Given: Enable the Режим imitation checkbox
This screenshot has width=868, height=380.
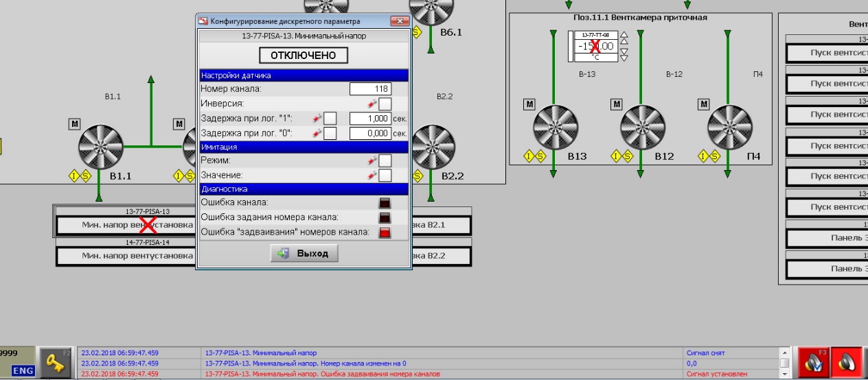Looking at the screenshot, I should [x=385, y=161].
